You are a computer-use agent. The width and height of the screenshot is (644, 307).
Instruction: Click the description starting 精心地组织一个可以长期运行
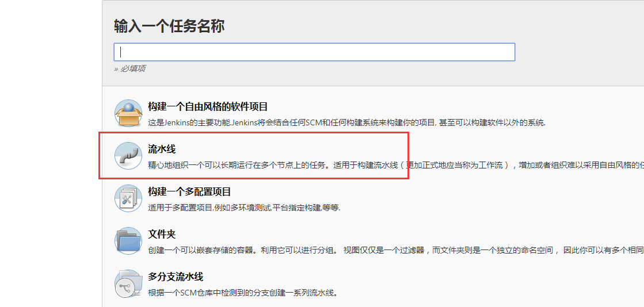[x=396, y=165]
